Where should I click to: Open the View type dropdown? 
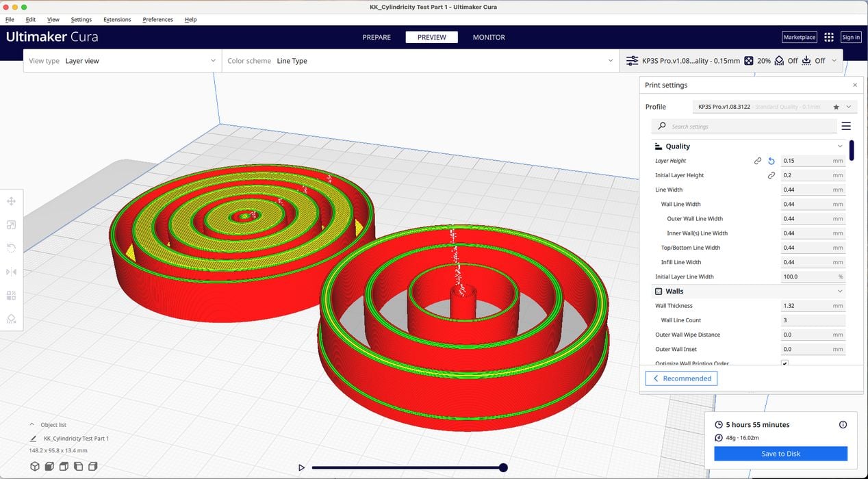[x=122, y=61]
